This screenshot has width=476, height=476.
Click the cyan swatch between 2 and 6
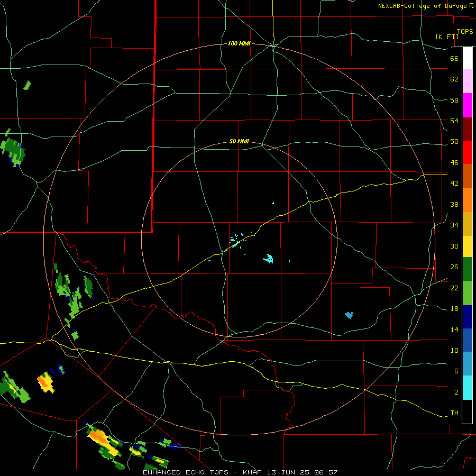[467, 388]
